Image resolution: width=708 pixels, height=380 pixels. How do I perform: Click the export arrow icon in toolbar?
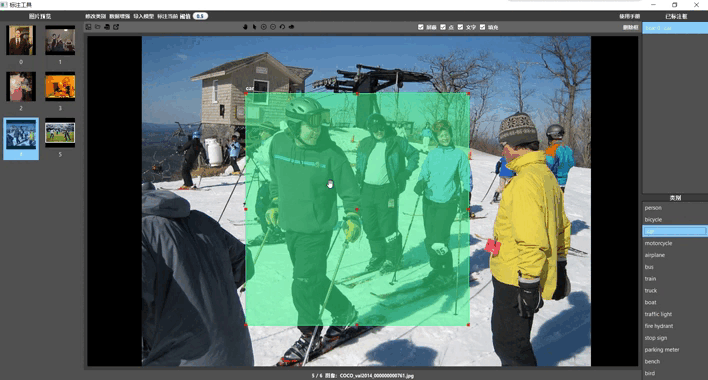pos(116,27)
